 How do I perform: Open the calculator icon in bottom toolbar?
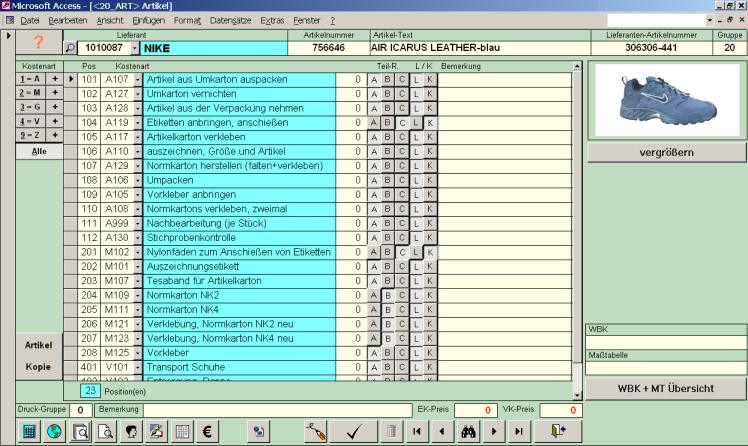click(29, 431)
